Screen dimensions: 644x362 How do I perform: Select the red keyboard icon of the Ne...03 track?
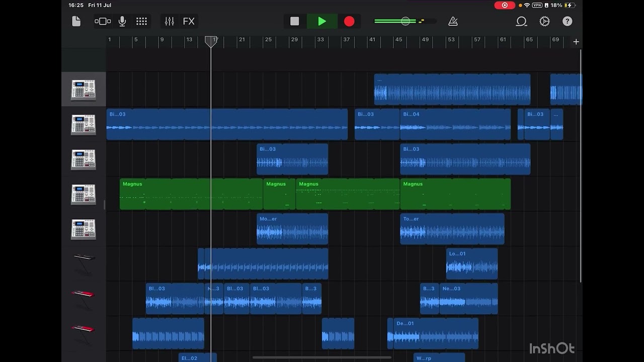84,298
